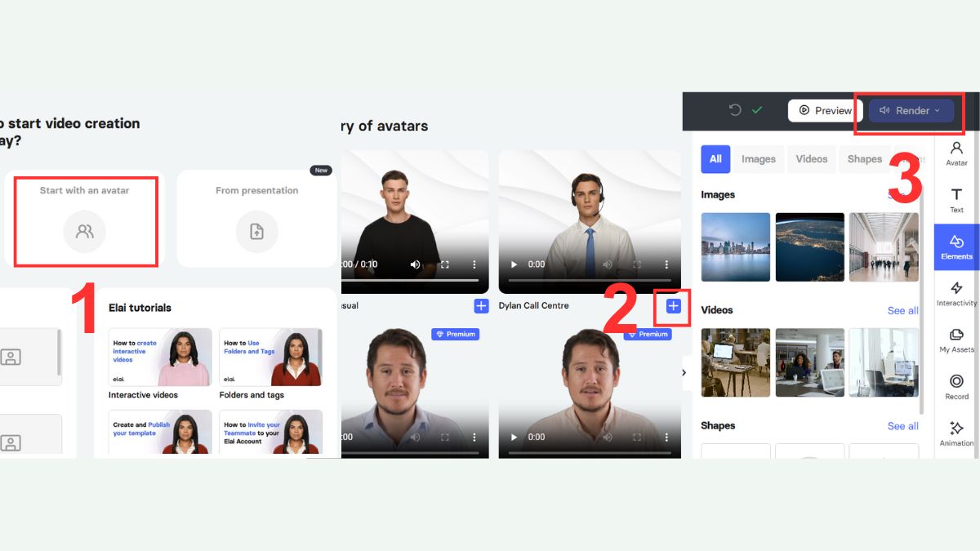Open the Text panel in the sidebar
The width and height of the screenshot is (980, 551).
click(956, 201)
